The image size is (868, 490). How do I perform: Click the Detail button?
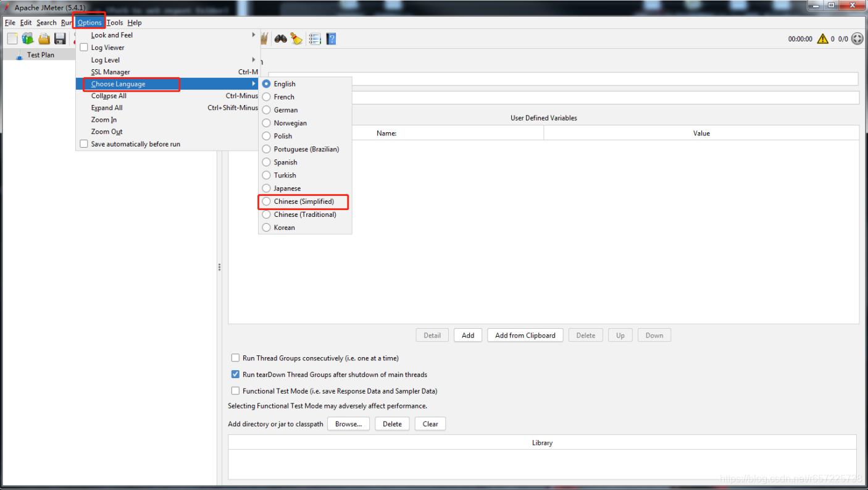432,336
